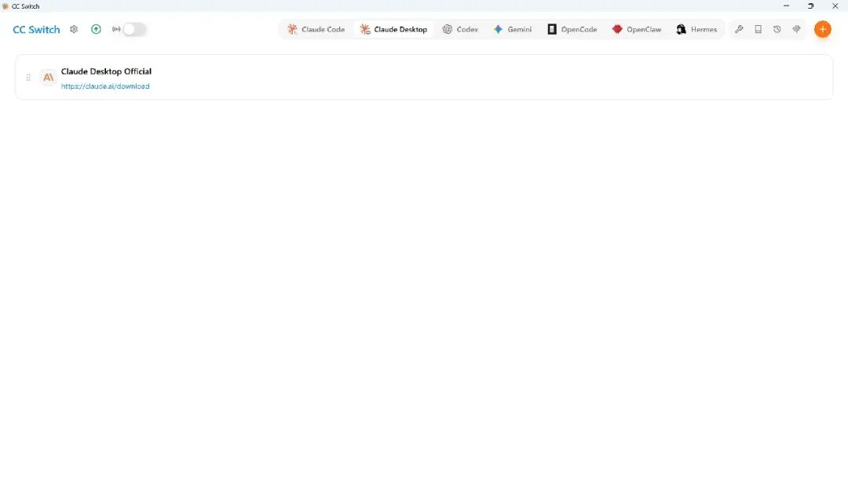This screenshot has width=848, height=504.
Task: Click the wrench tools icon
Action: click(739, 29)
